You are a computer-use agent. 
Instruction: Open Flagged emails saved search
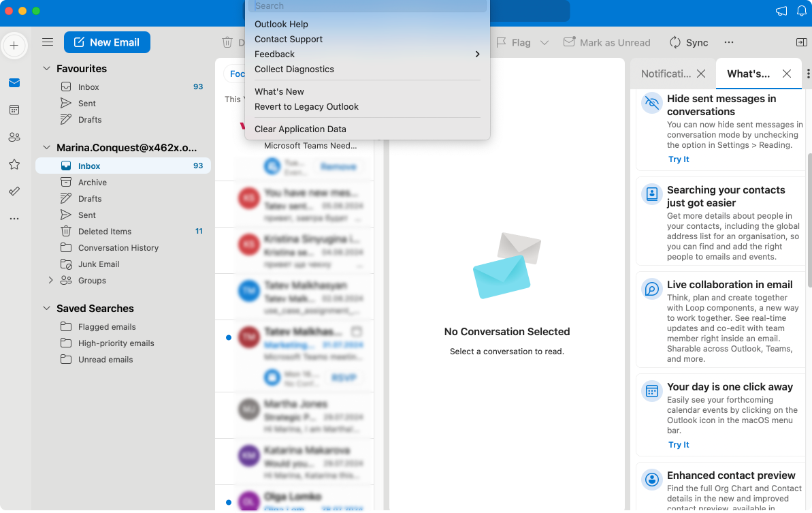point(123,327)
